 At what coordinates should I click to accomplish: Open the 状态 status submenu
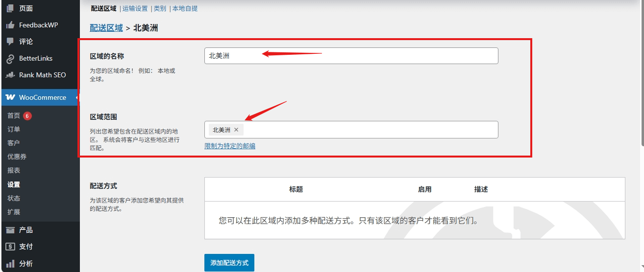[14, 198]
